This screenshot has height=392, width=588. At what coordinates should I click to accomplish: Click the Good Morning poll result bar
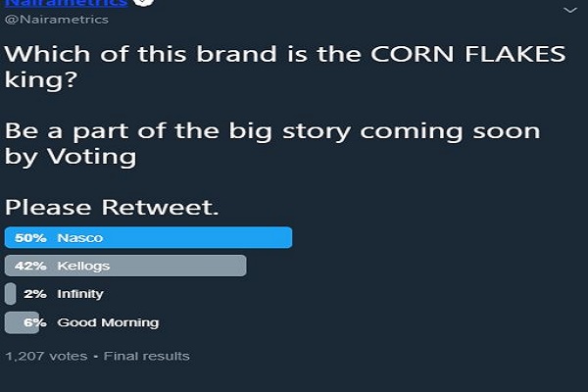[22, 322]
